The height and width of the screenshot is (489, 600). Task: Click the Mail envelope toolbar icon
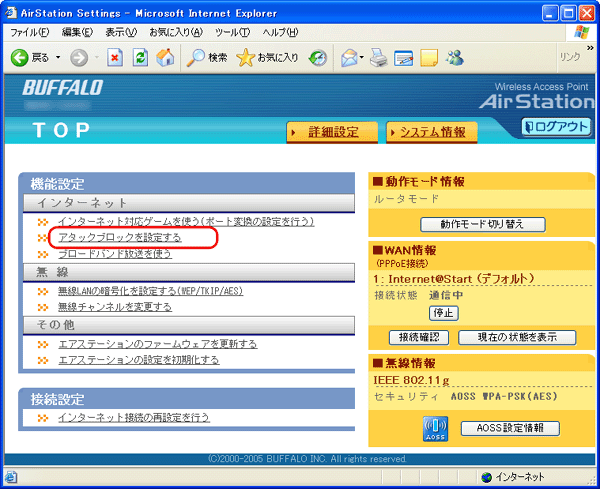347,58
